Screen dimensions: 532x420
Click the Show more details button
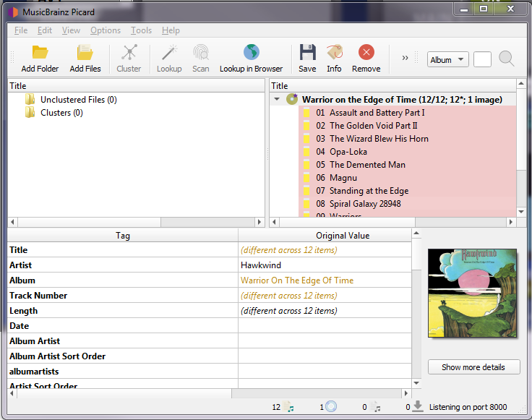pyautogui.click(x=473, y=367)
